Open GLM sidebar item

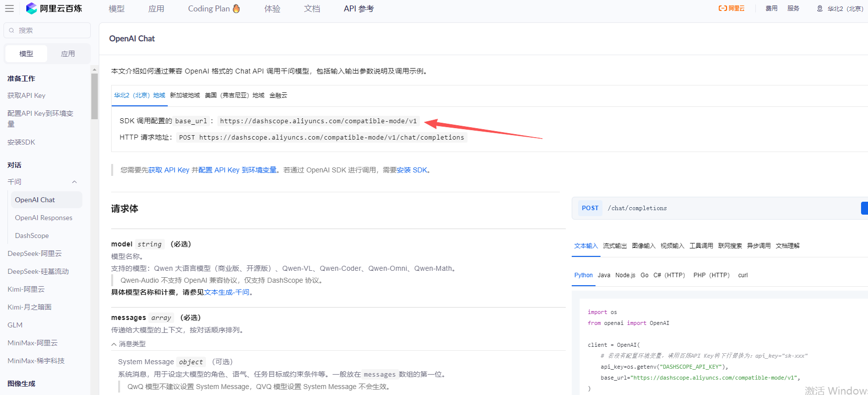(x=15, y=325)
